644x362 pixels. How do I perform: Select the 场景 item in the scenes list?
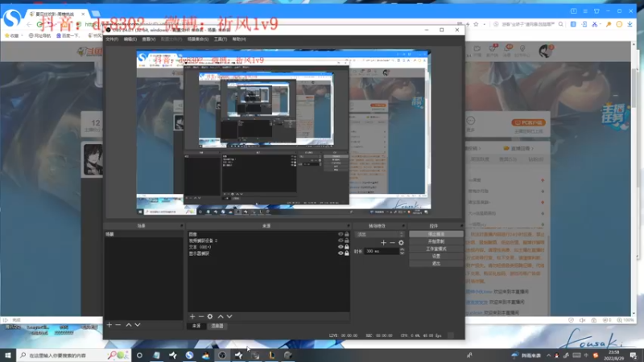[x=143, y=234]
